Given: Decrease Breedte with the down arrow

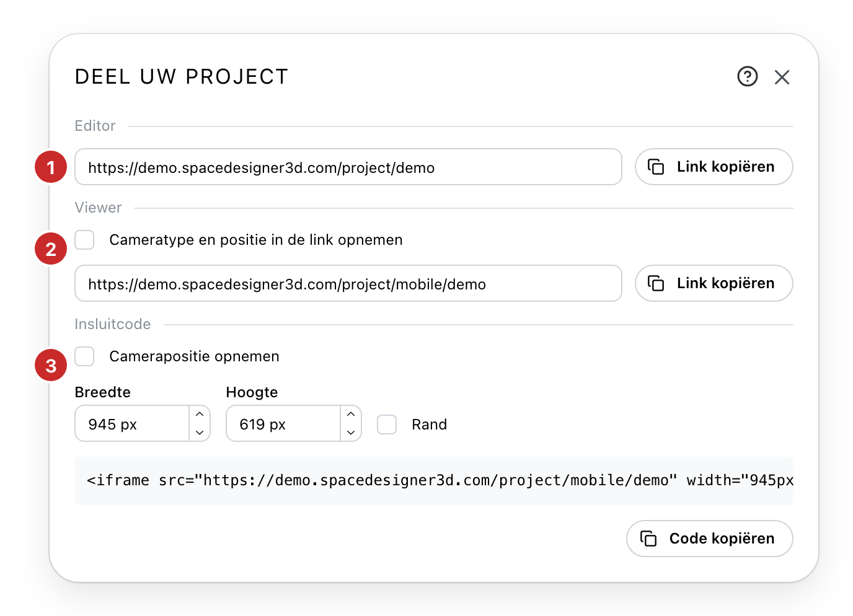Looking at the screenshot, I should (200, 433).
